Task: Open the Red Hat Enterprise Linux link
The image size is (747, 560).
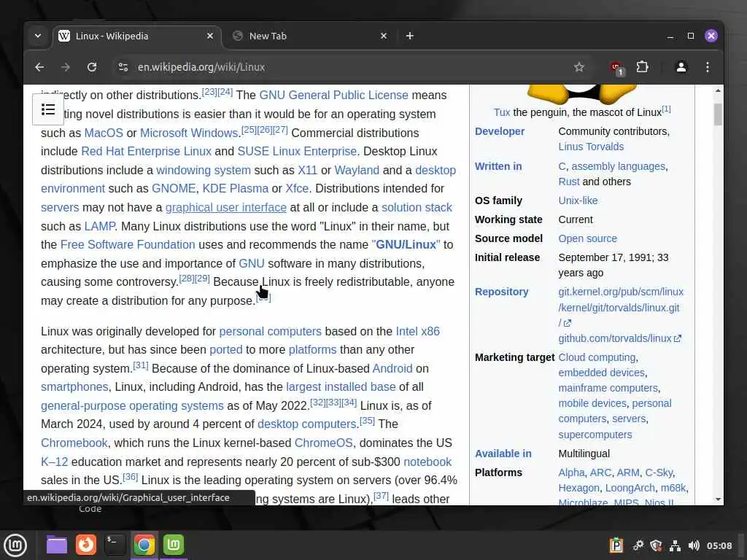Action: point(146,152)
